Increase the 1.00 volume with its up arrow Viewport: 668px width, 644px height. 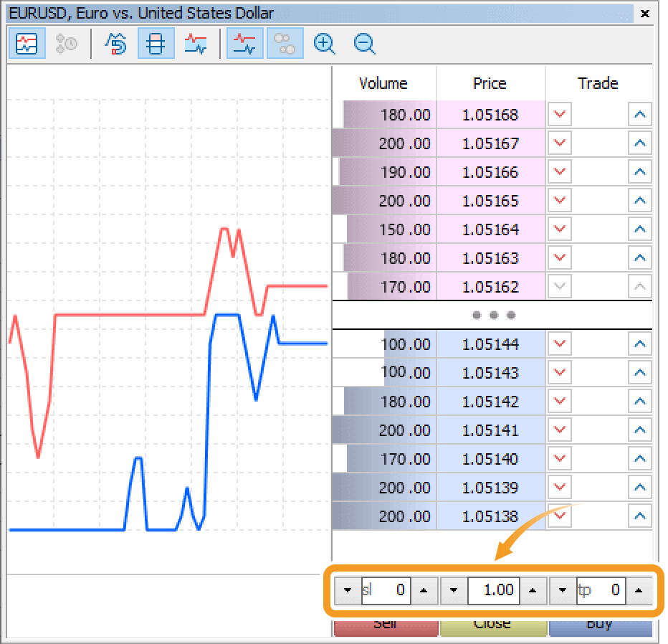pyautogui.click(x=532, y=590)
